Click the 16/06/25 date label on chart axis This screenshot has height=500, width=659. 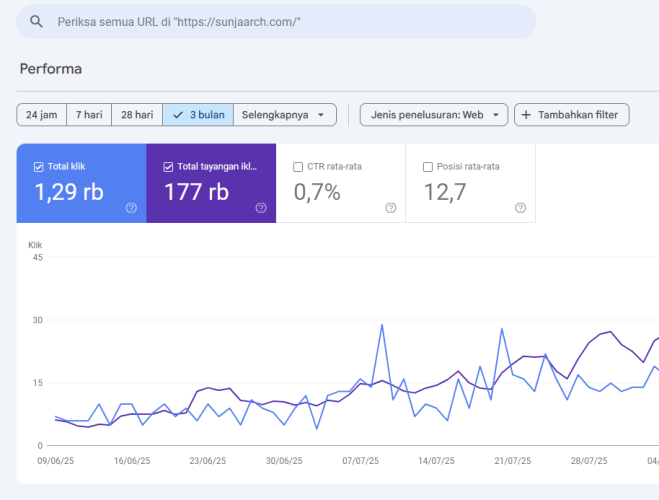pyautogui.click(x=132, y=461)
